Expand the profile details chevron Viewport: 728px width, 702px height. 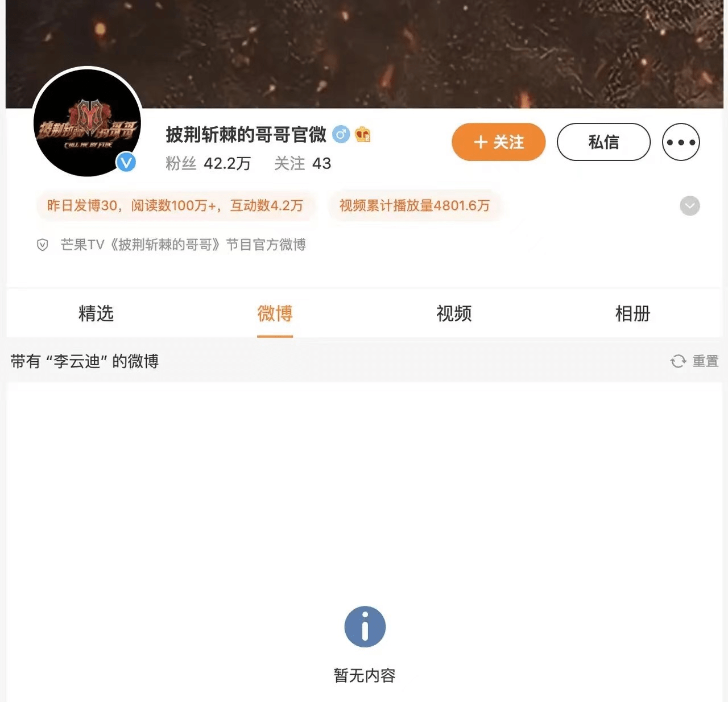pos(690,205)
